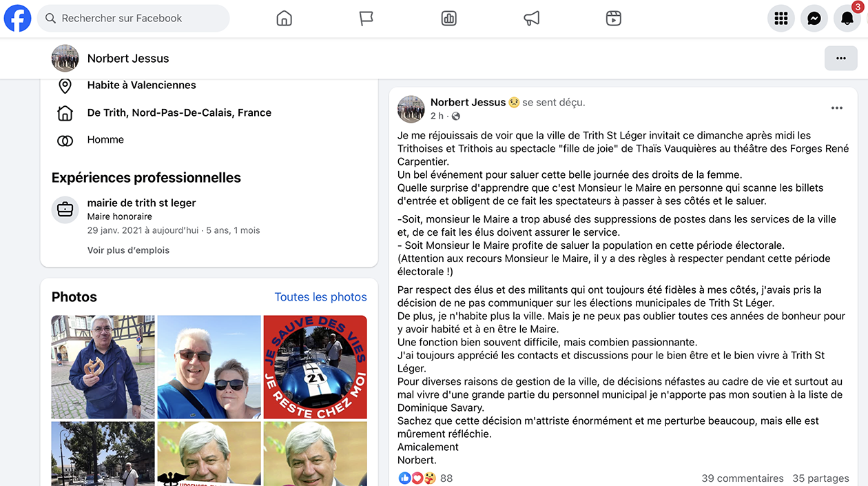Focus the "Rechercher sur Facebook" search field

pos(133,19)
